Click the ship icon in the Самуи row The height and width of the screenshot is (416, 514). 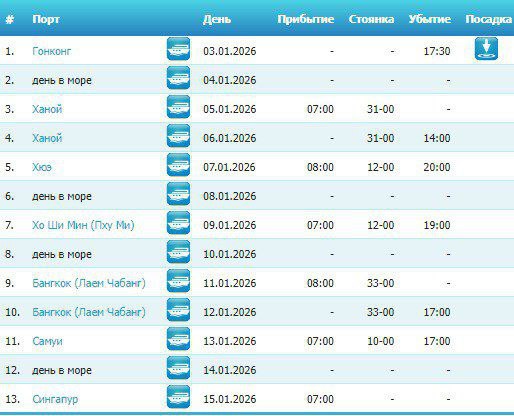click(178, 339)
